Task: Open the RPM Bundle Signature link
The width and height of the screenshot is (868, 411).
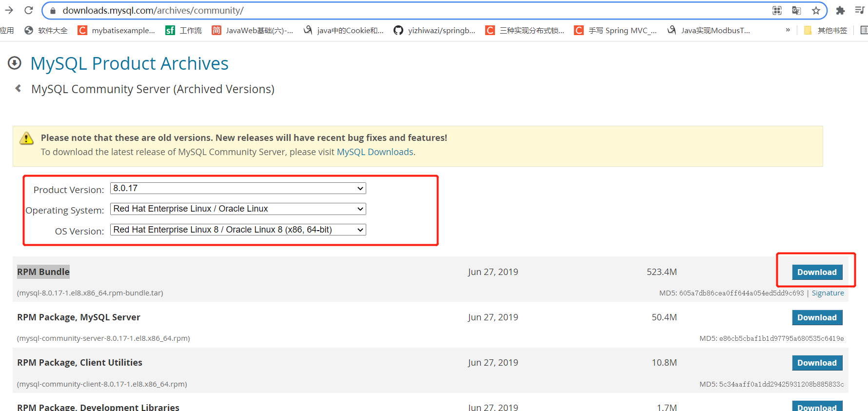Action: point(828,293)
